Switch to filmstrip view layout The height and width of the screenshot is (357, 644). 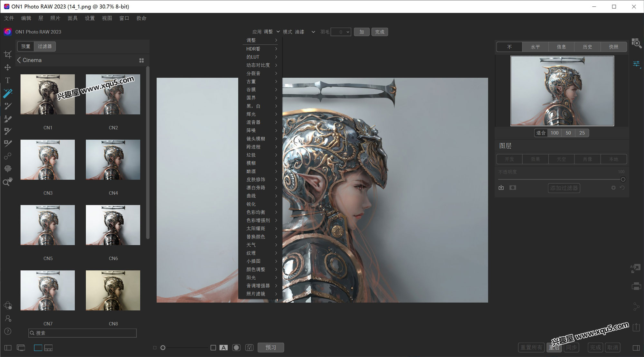[48, 348]
